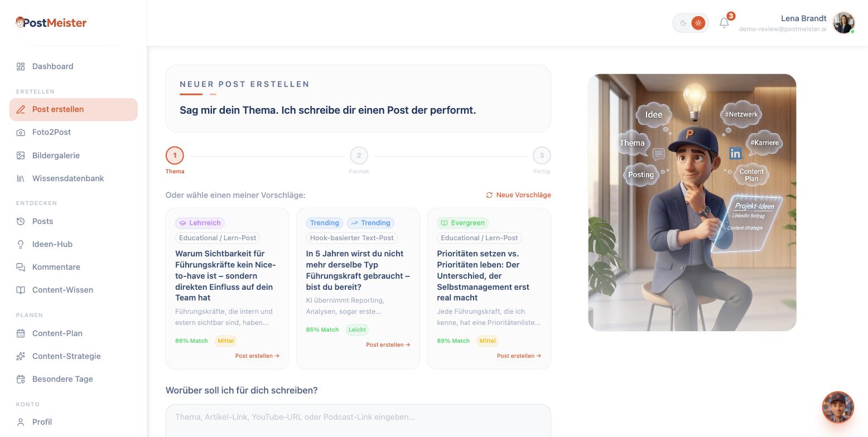Click the mascot illustration image

692,202
